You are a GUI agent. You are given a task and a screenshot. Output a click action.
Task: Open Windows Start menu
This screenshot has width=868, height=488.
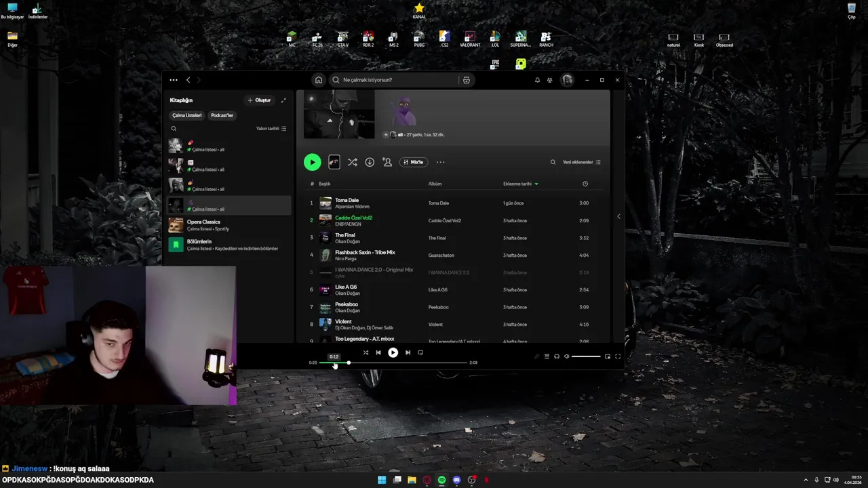click(x=382, y=480)
